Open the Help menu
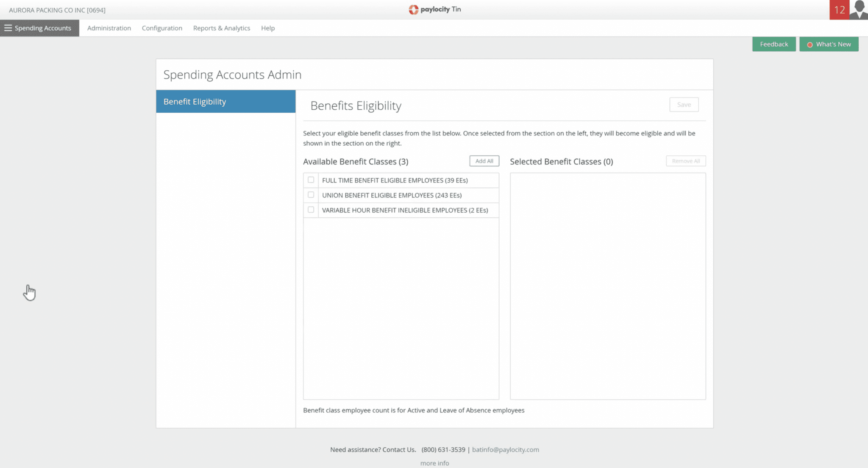Image resolution: width=868 pixels, height=468 pixels. tap(267, 28)
